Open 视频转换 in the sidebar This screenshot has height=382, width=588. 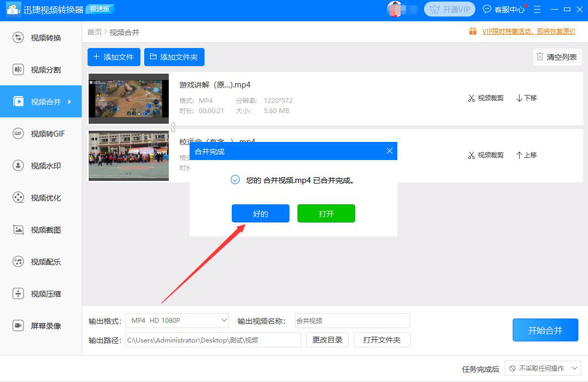coord(41,38)
